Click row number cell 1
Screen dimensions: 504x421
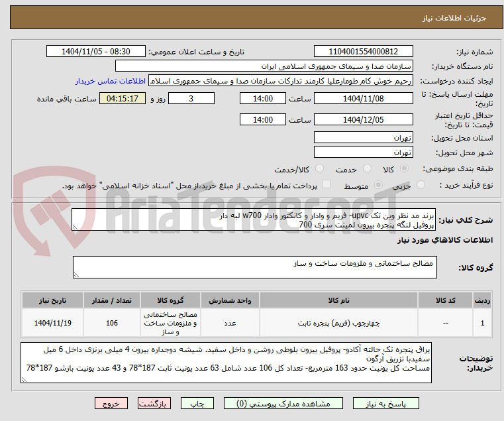(482, 323)
